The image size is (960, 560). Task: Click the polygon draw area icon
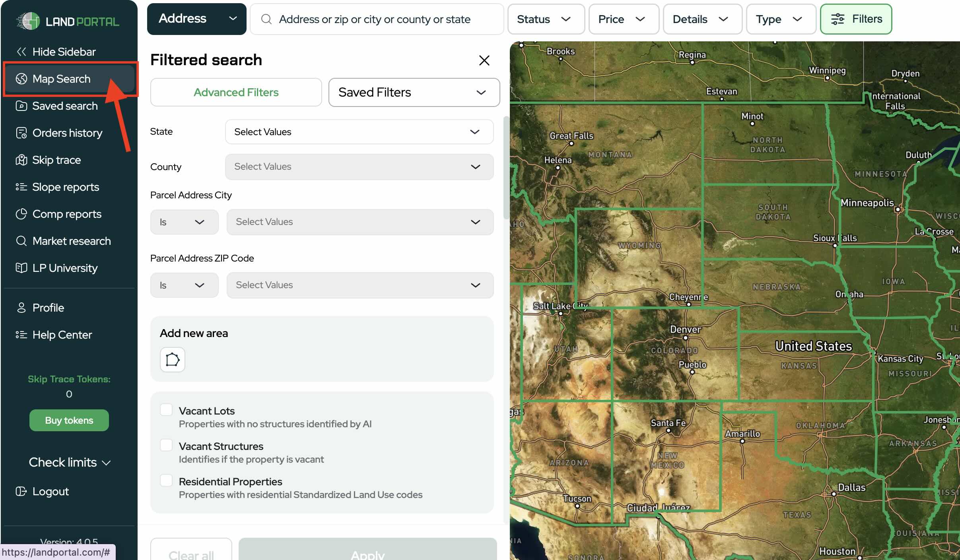(173, 359)
